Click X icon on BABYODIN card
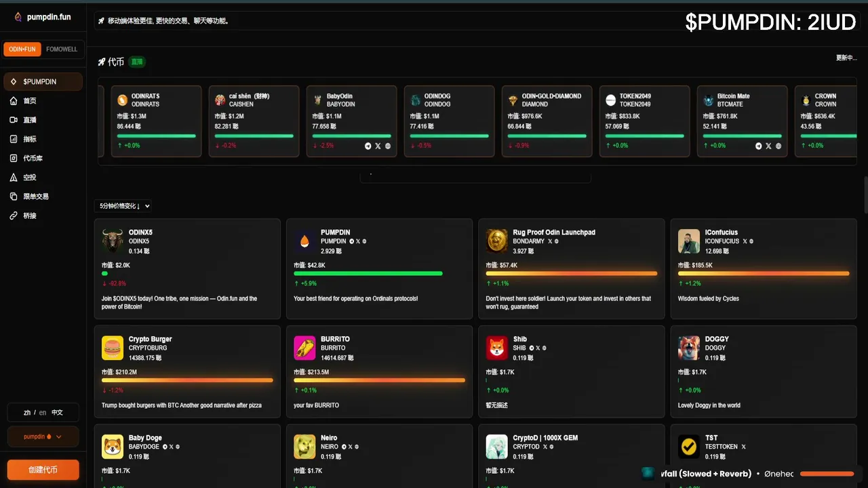Screen dimensions: 868x488 pyautogui.click(x=378, y=146)
